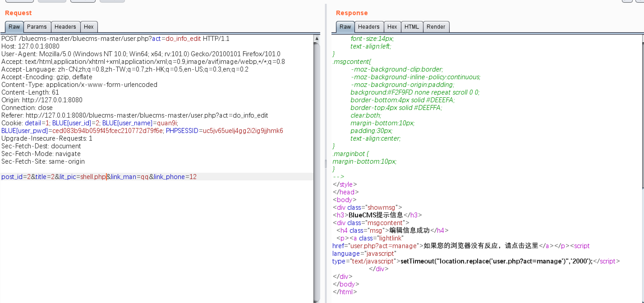644x303 pixels.
Task: Click the User-Agent header line
Action: 141,54
